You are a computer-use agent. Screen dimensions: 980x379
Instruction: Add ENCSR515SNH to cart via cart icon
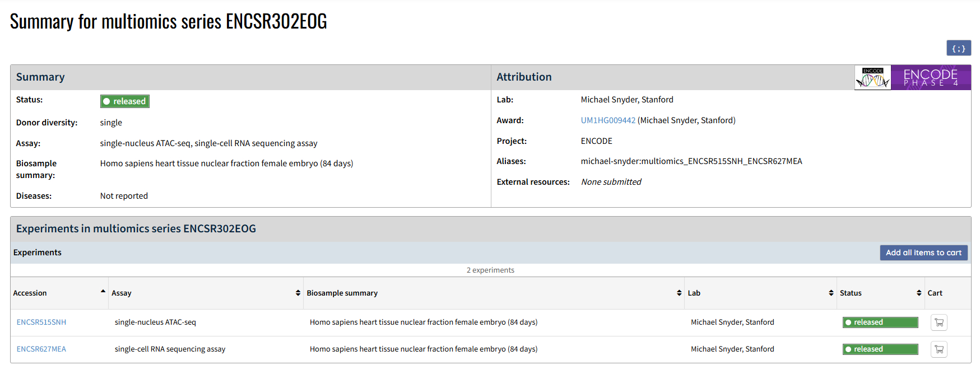[939, 322]
